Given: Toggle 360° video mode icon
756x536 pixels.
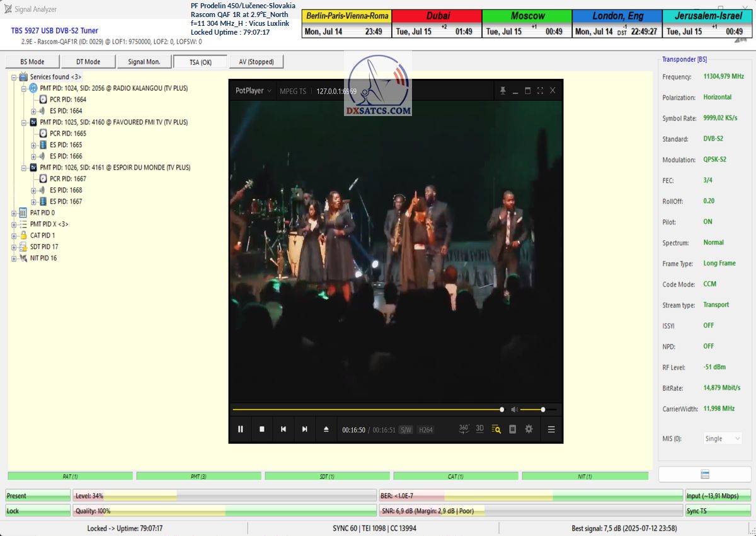Looking at the screenshot, I should (x=464, y=429).
